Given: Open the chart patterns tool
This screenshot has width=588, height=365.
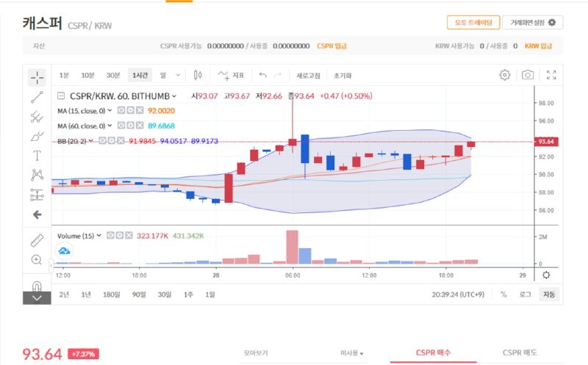Looking at the screenshot, I should [37, 175].
